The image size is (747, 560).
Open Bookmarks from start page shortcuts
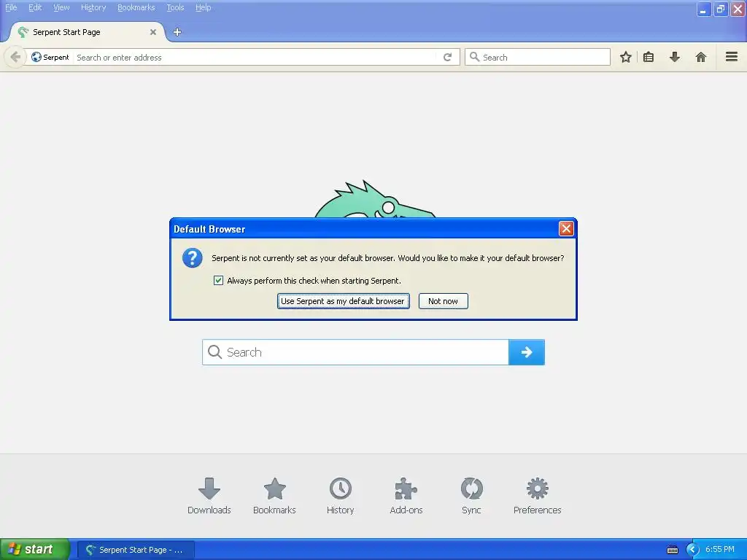(274, 496)
